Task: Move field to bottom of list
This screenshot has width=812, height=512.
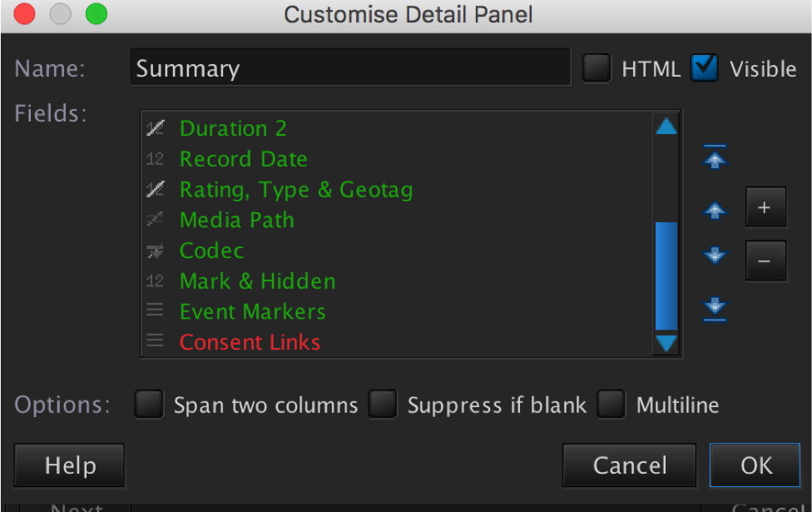Action: [x=715, y=308]
